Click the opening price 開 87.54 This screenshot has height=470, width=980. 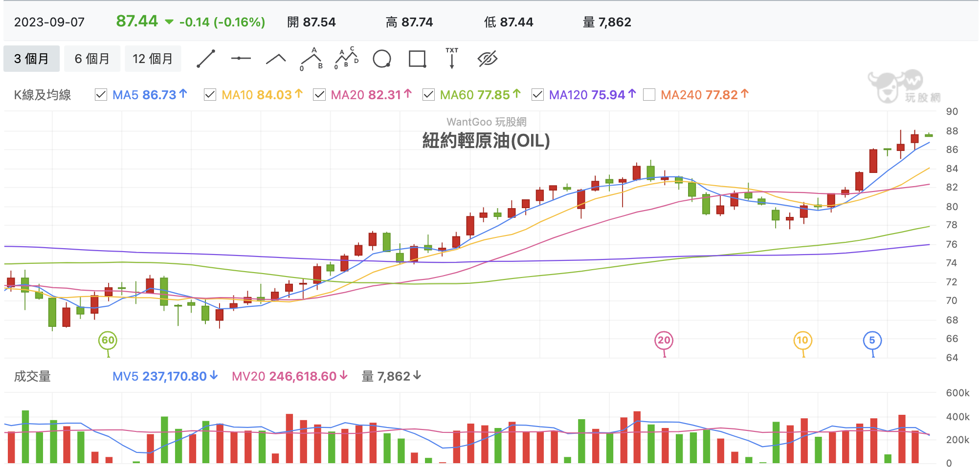click(x=312, y=22)
